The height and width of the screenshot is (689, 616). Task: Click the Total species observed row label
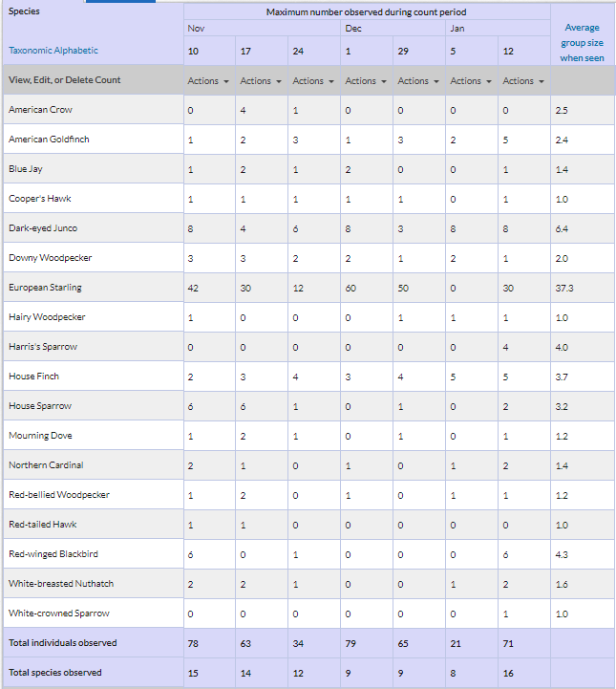point(55,673)
